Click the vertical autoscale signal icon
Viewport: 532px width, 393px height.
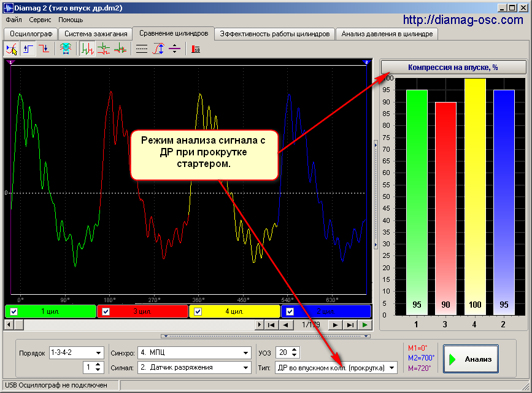158,49
